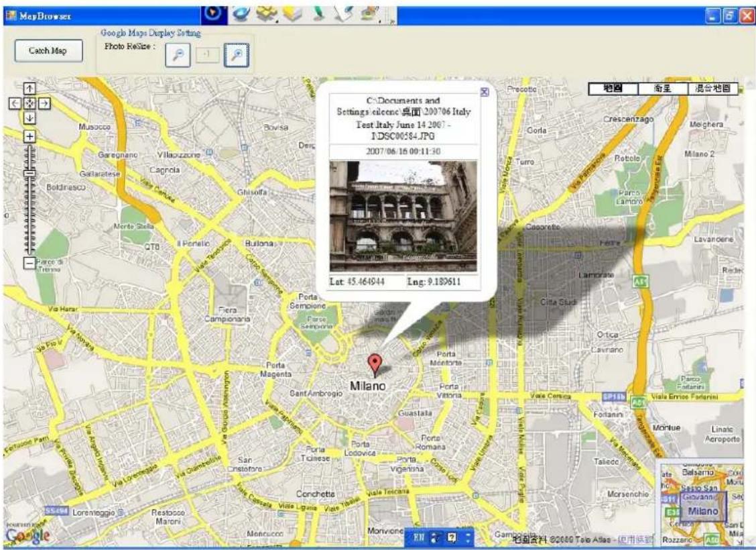Click the MapBrowser title bar icon
The image size is (756, 550).
(11, 15)
